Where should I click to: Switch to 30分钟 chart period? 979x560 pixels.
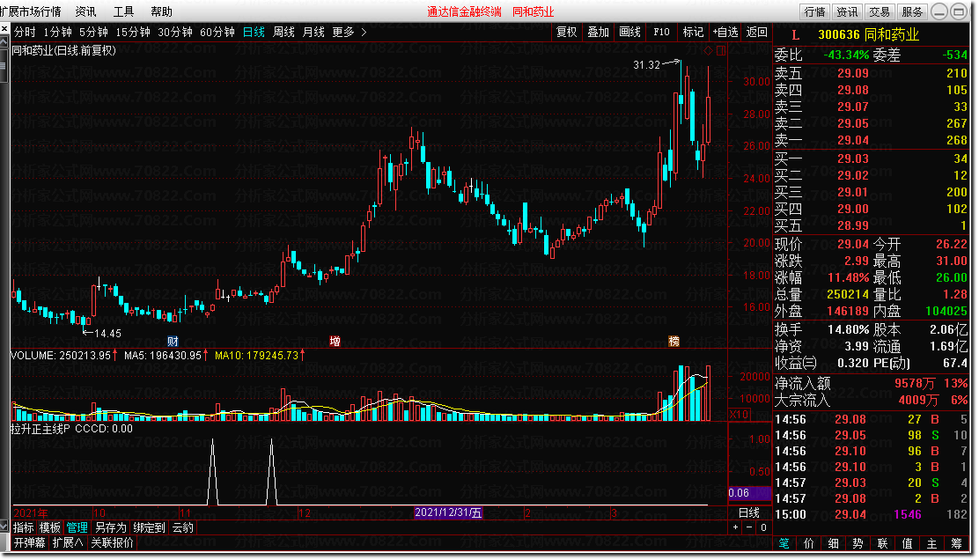pyautogui.click(x=175, y=32)
